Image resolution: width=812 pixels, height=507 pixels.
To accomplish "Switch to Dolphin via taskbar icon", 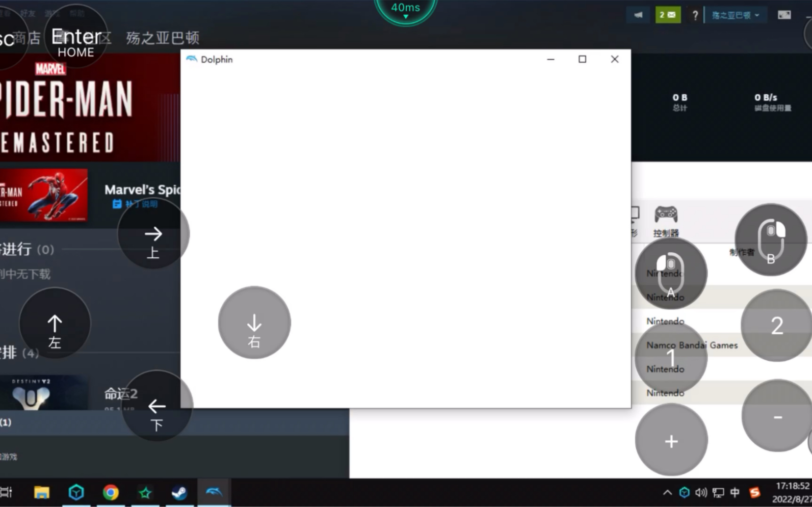I will pyautogui.click(x=214, y=492).
